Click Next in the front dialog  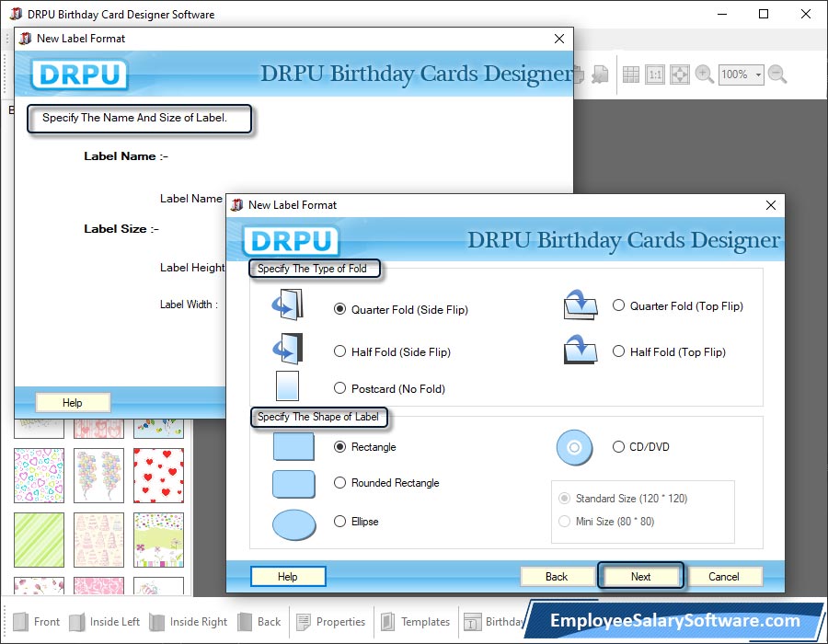(x=640, y=577)
